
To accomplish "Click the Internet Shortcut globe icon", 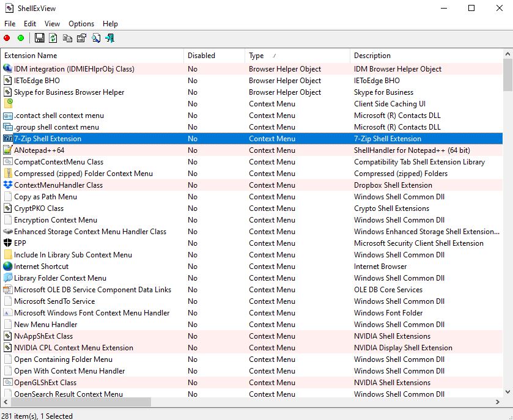I will [7, 267].
